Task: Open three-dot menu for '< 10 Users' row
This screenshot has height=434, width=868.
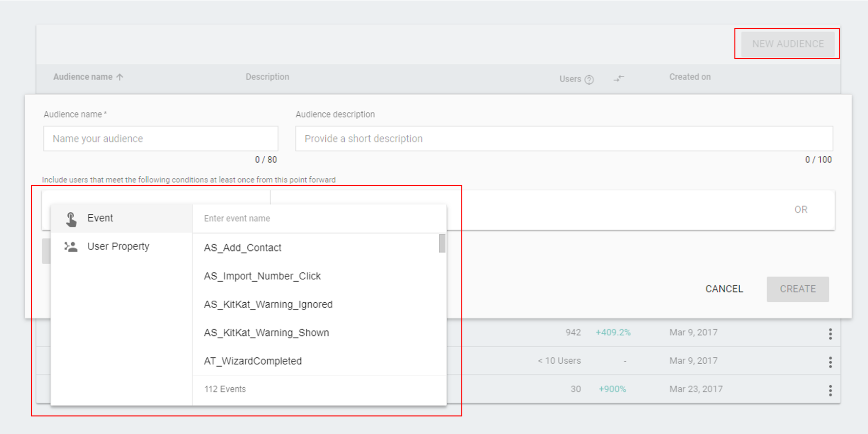Action: click(x=830, y=362)
